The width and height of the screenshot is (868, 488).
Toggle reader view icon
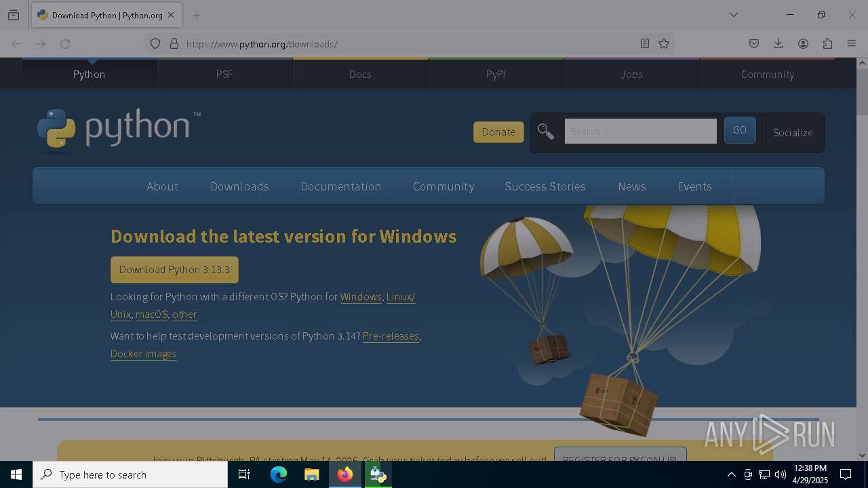(645, 43)
